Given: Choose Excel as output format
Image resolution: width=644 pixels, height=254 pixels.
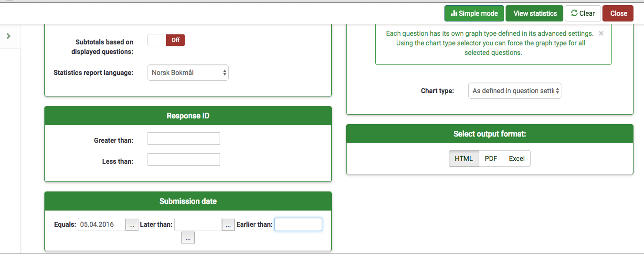Looking at the screenshot, I should 517,159.
